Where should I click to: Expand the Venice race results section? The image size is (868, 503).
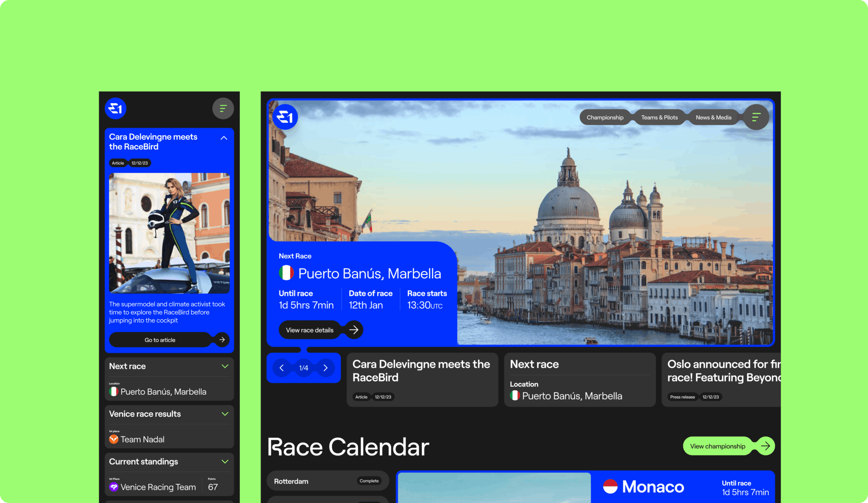pyautogui.click(x=225, y=414)
